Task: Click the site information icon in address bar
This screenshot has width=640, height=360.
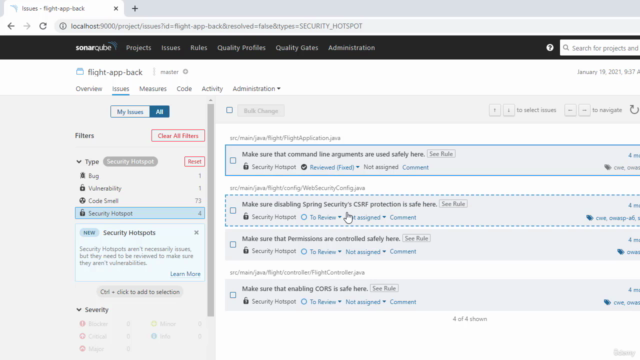Action: click(63, 26)
